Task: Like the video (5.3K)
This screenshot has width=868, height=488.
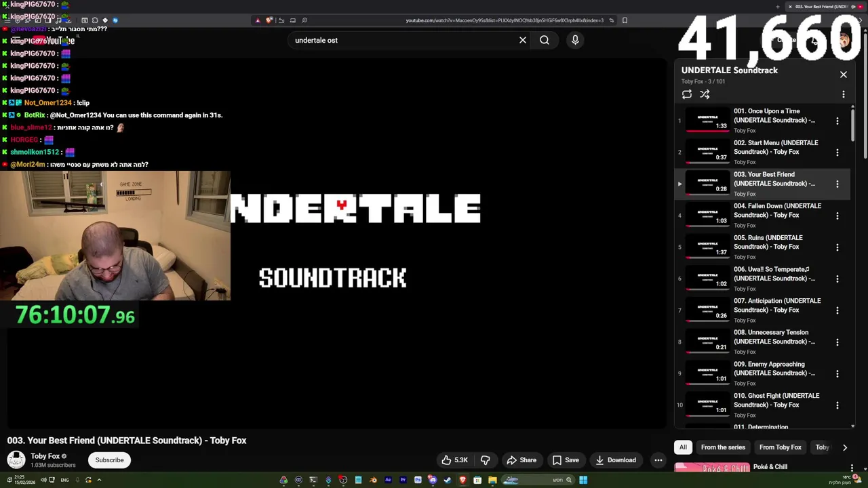Action: [454, 460]
